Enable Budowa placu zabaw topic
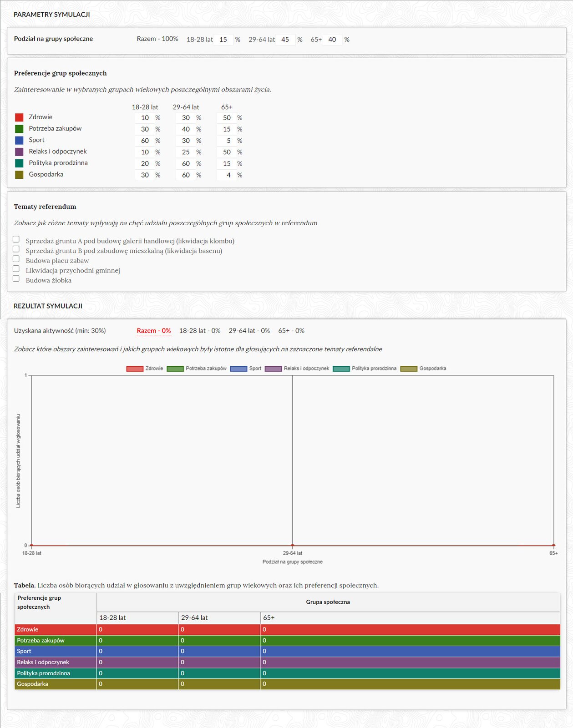 coord(16,259)
